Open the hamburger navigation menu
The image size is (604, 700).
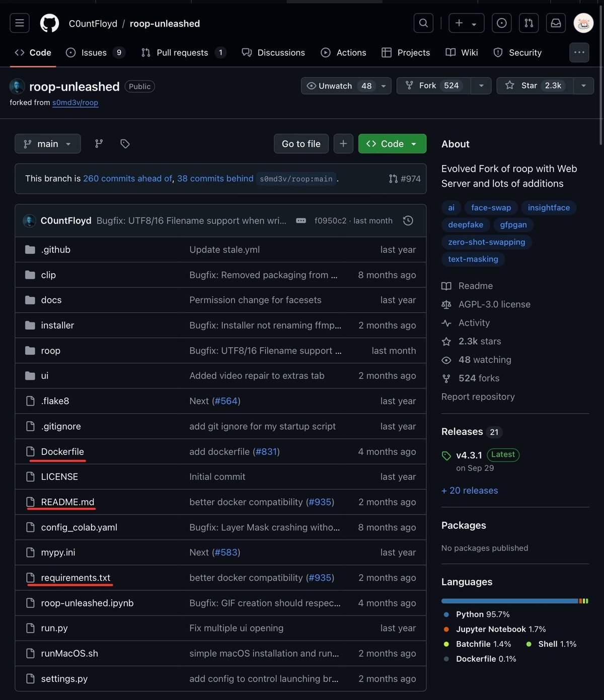pyautogui.click(x=20, y=23)
